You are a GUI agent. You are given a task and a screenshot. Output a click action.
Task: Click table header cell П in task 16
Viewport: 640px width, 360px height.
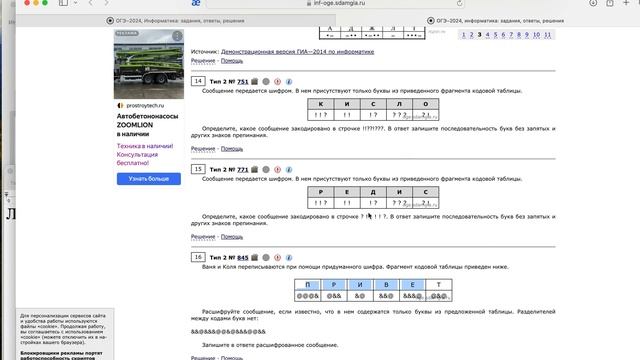[x=308, y=284]
